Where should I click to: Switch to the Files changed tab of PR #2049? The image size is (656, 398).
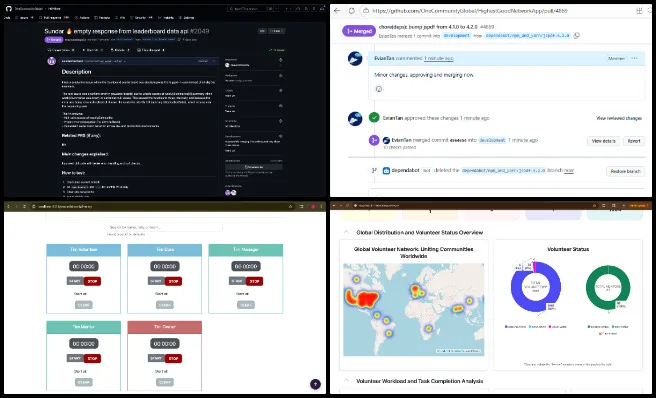[x=151, y=50]
